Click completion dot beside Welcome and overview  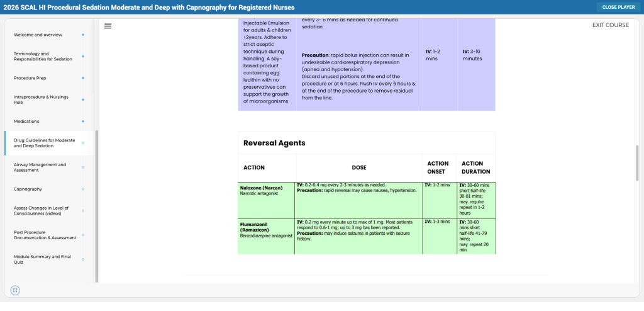(x=83, y=35)
